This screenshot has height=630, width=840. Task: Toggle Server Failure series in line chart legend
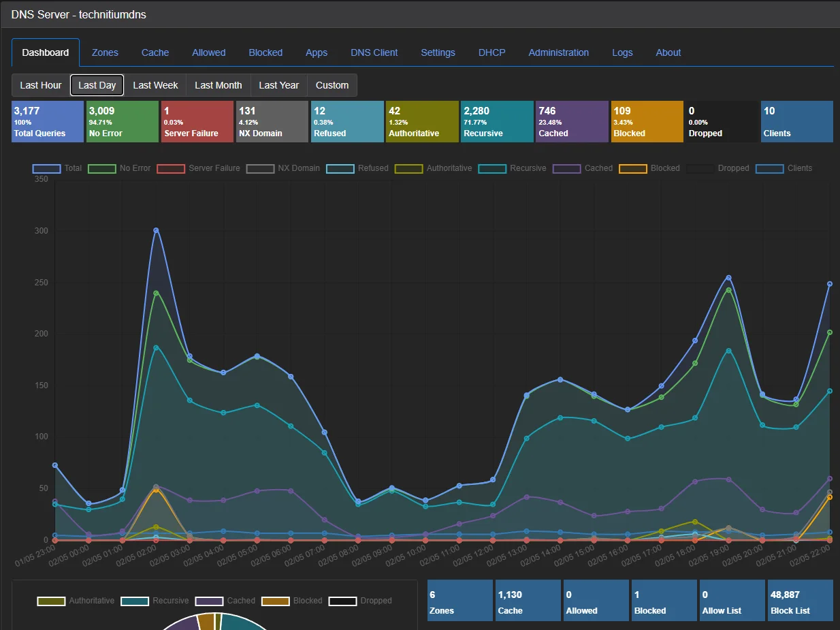click(199, 168)
